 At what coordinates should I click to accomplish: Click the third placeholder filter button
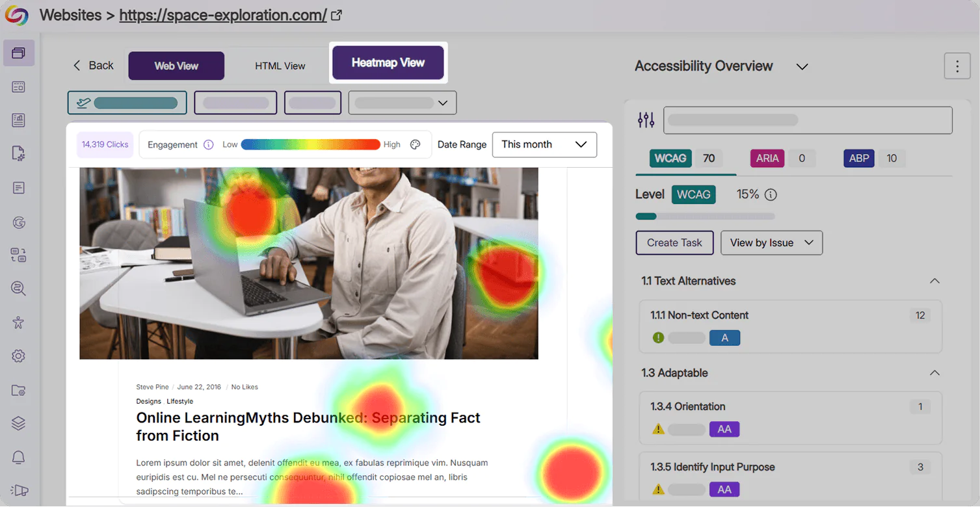[313, 103]
